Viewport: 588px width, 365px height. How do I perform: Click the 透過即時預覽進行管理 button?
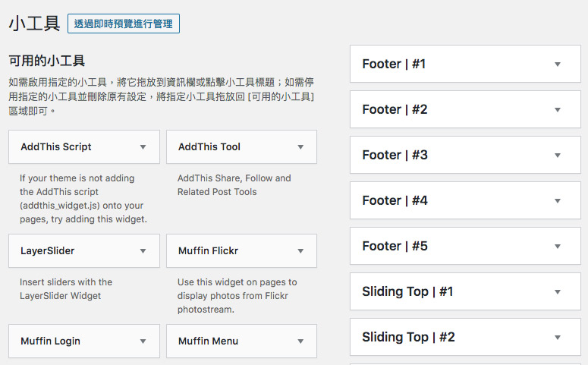pyautogui.click(x=124, y=24)
